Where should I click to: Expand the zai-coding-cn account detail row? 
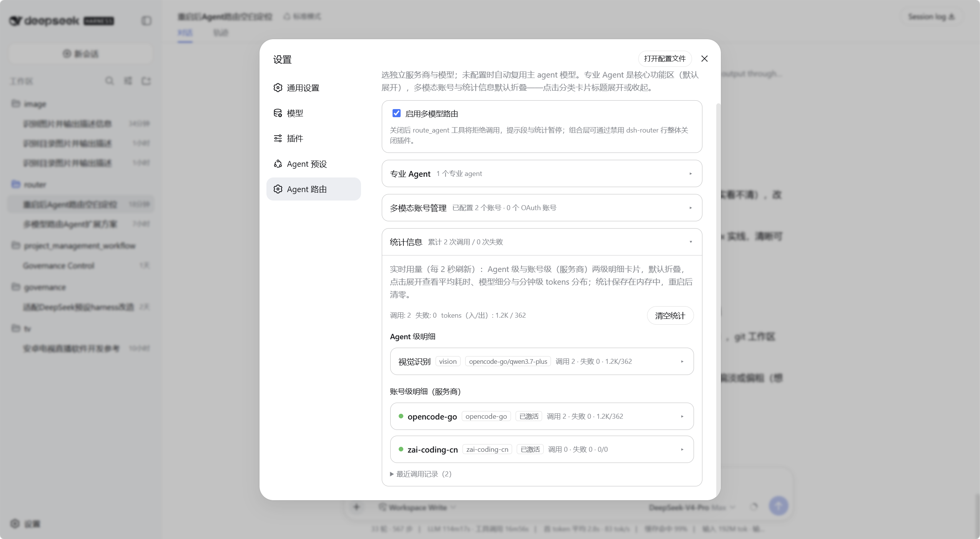pos(542,449)
